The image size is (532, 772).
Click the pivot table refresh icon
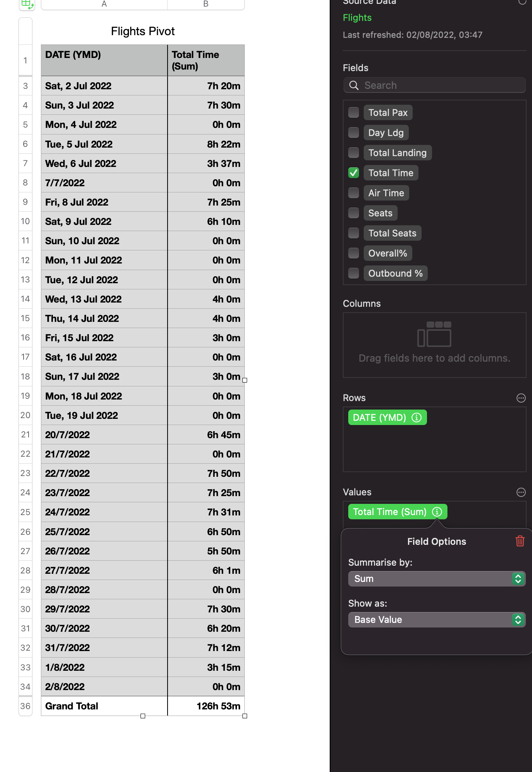(x=27, y=5)
